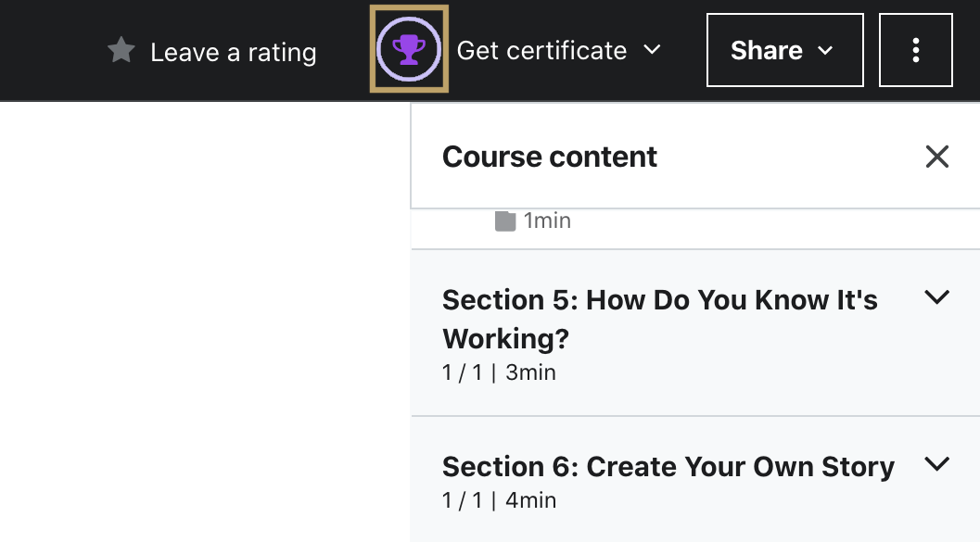Screen dimensions: 980x542
Task: Expand Section 6: Create Your Own Story
Action: [x=936, y=464]
